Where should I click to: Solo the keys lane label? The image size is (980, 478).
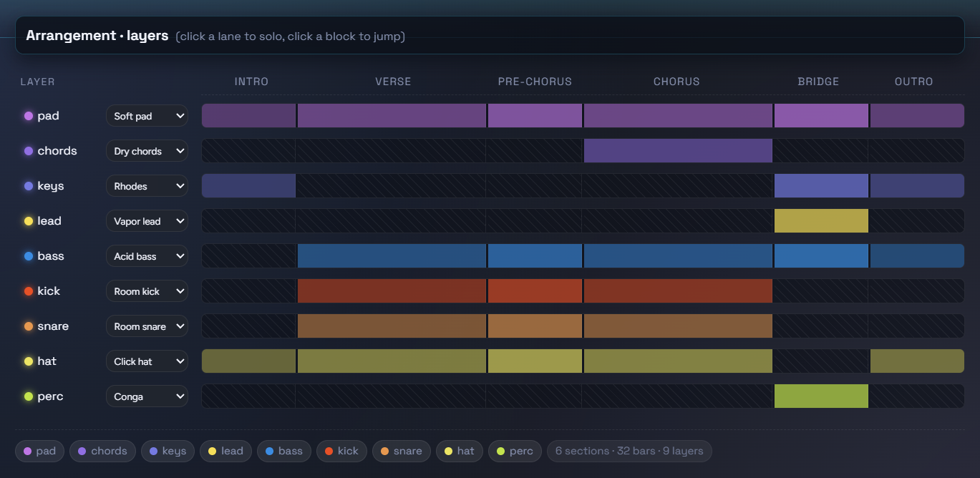tap(44, 186)
